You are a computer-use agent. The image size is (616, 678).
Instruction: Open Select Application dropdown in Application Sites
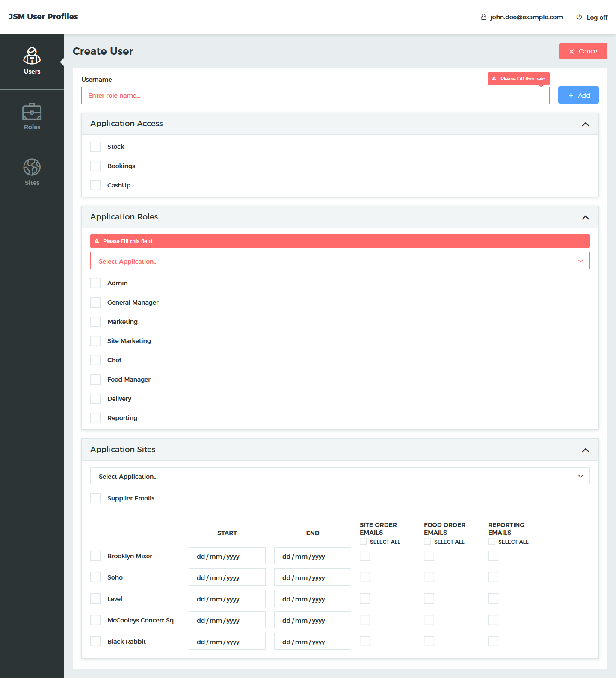click(x=340, y=476)
